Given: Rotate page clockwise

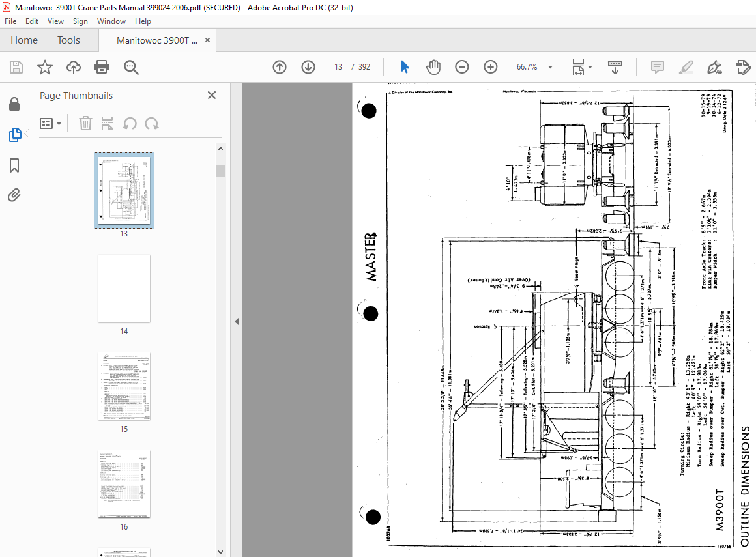Looking at the screenshot, I should click(152, 124).
